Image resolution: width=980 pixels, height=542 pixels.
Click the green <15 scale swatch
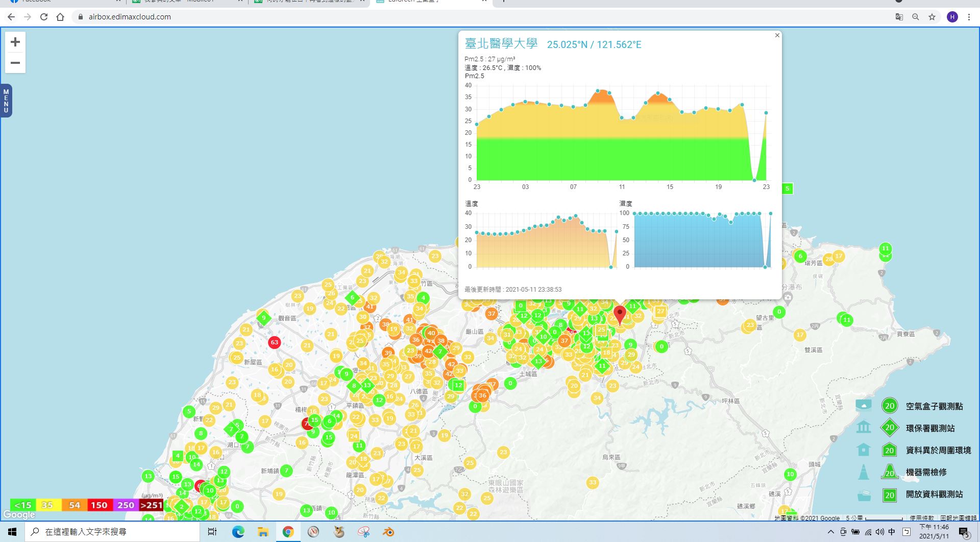pyautogui.click(x=23, y=505)
